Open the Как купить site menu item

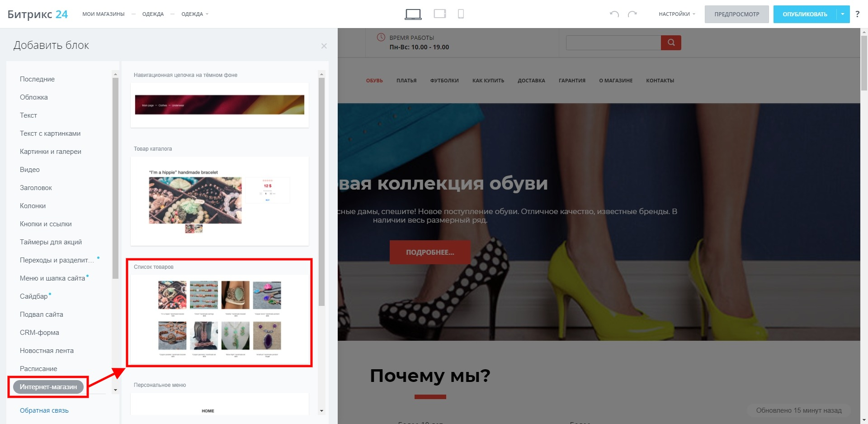click(x=488, y=81)
